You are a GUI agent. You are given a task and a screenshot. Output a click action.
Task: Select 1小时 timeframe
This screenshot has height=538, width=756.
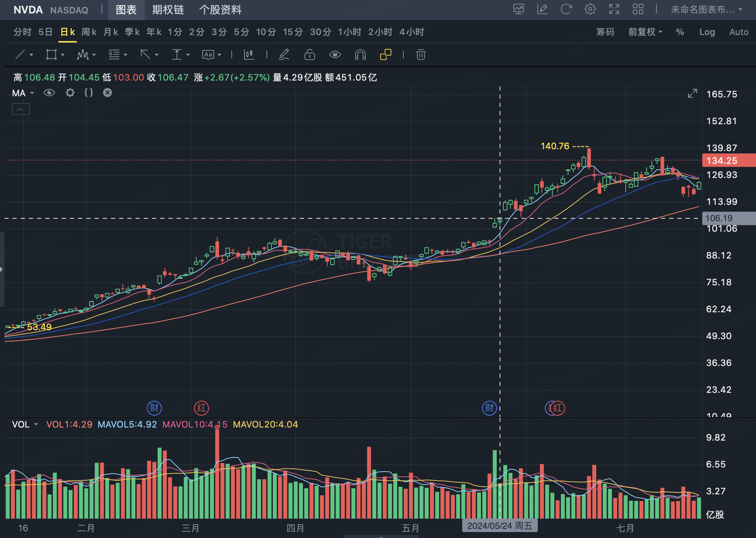350,32
